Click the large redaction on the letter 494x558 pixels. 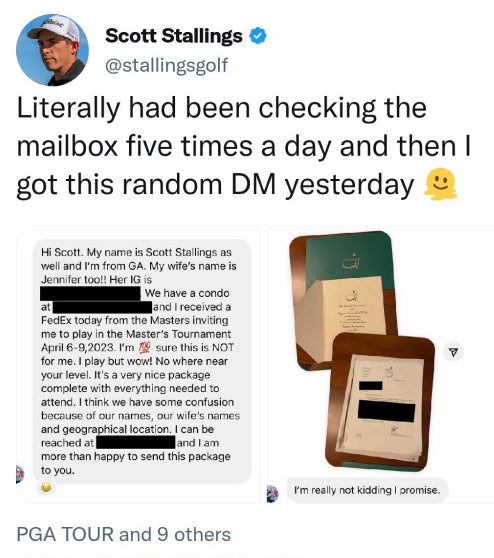[x=387, y=411]
